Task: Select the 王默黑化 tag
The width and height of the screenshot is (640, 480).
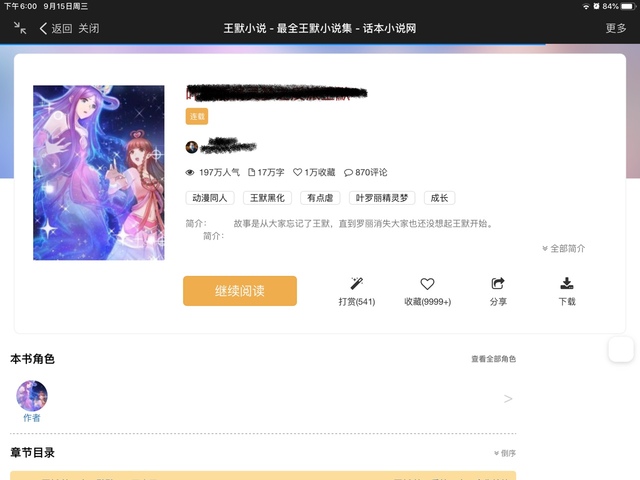Action: click(268, 198)
